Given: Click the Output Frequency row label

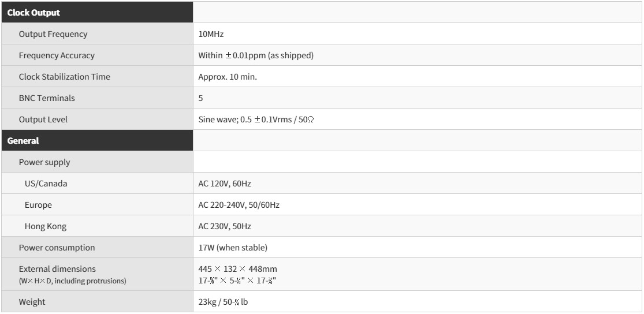Looking at the screenshot, I should [53, 34].
